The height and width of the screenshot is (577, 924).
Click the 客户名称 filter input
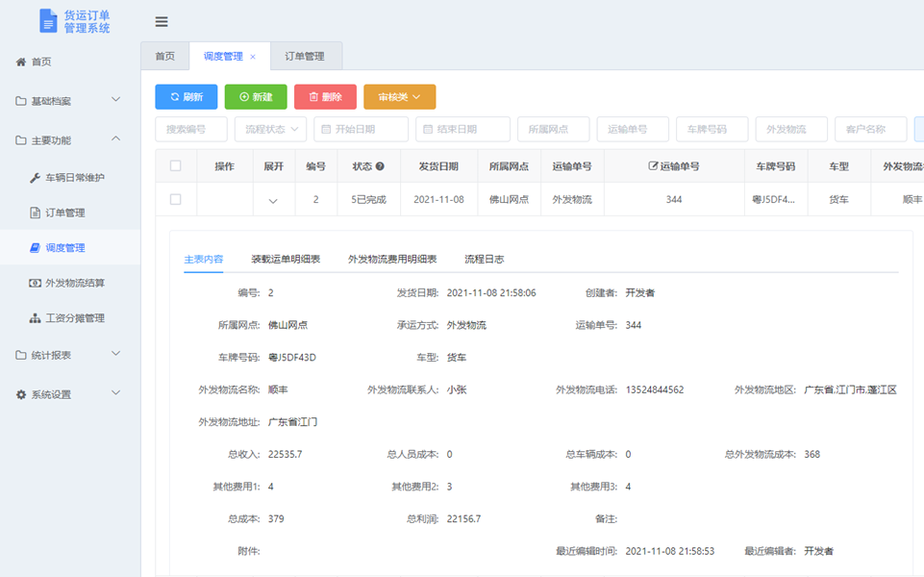pos(871,129)
